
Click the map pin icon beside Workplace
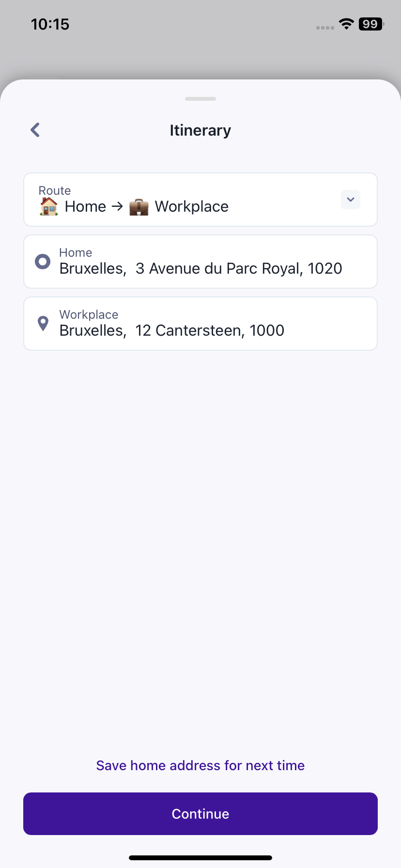pos(43,323)
